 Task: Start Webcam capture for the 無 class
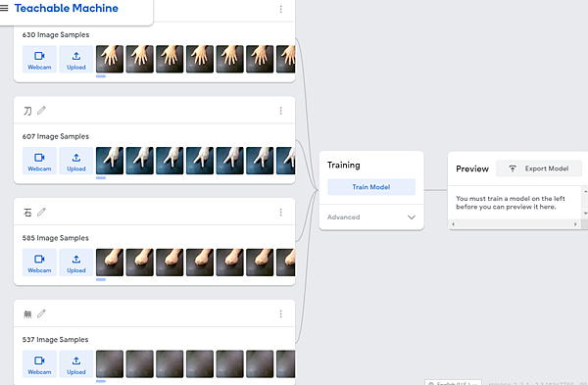39,364
